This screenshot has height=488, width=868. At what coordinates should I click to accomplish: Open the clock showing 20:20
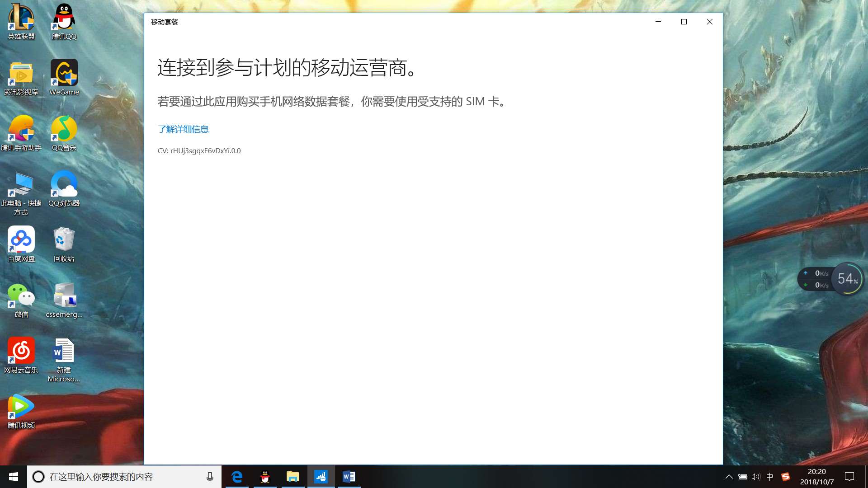[817, 477]
